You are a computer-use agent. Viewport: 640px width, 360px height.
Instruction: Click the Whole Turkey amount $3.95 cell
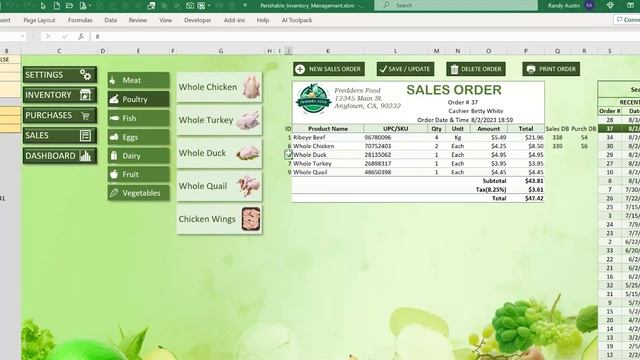point(489,164)
